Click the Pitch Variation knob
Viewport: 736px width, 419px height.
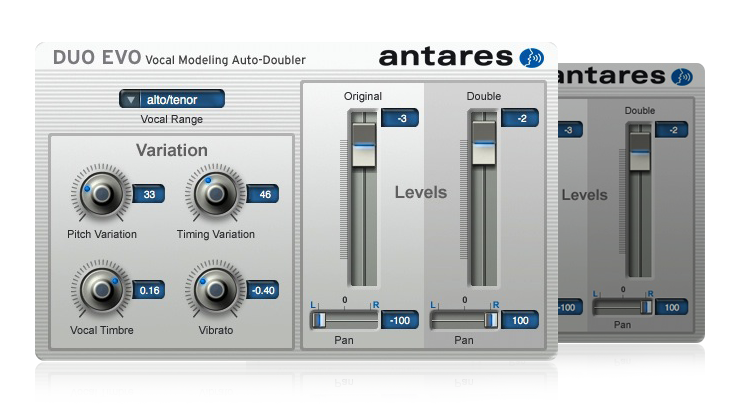[102, 193]
